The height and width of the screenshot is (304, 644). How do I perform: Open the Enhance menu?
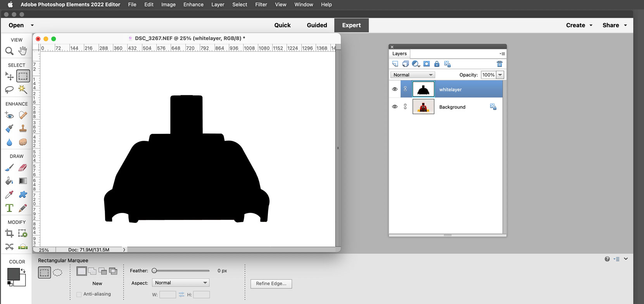point(193,5)
